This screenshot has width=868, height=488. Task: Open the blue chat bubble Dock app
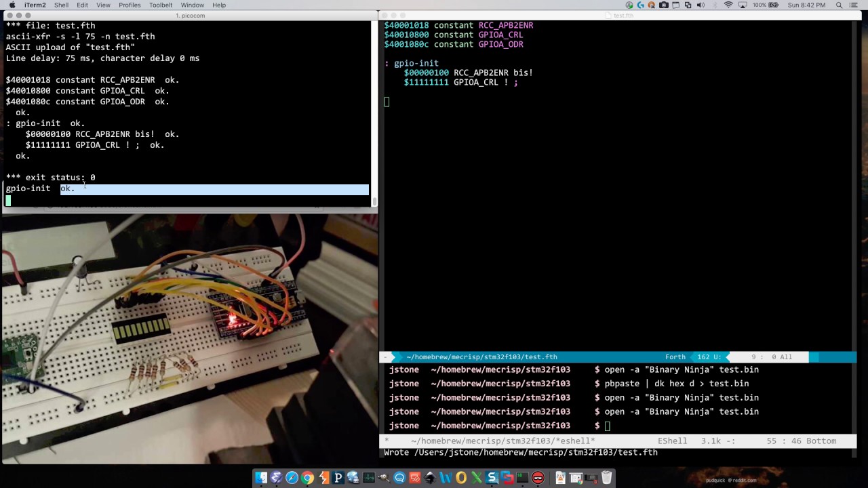pos(399,478)
